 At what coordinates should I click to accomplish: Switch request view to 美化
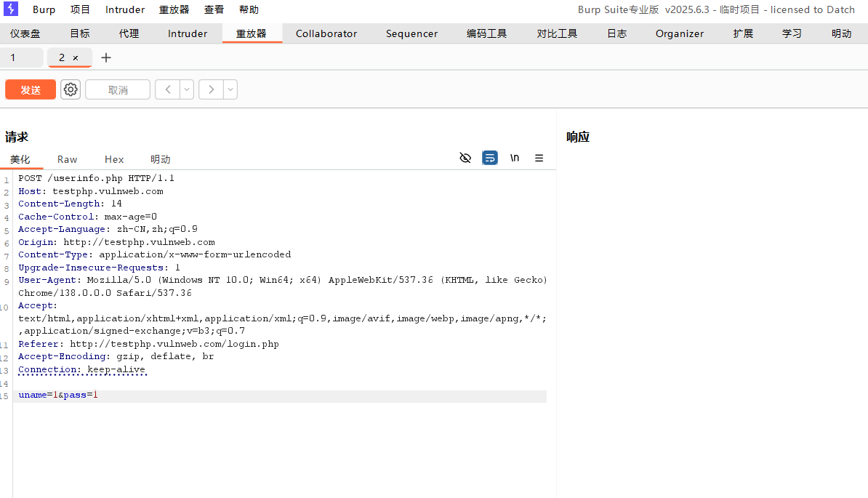point(20,159)
